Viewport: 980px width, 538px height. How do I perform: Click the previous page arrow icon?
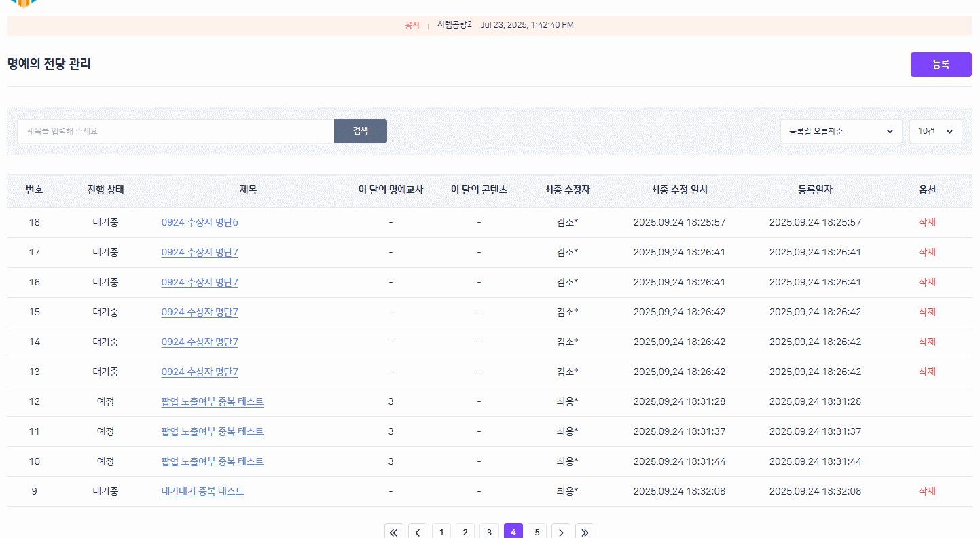[418, 532]
